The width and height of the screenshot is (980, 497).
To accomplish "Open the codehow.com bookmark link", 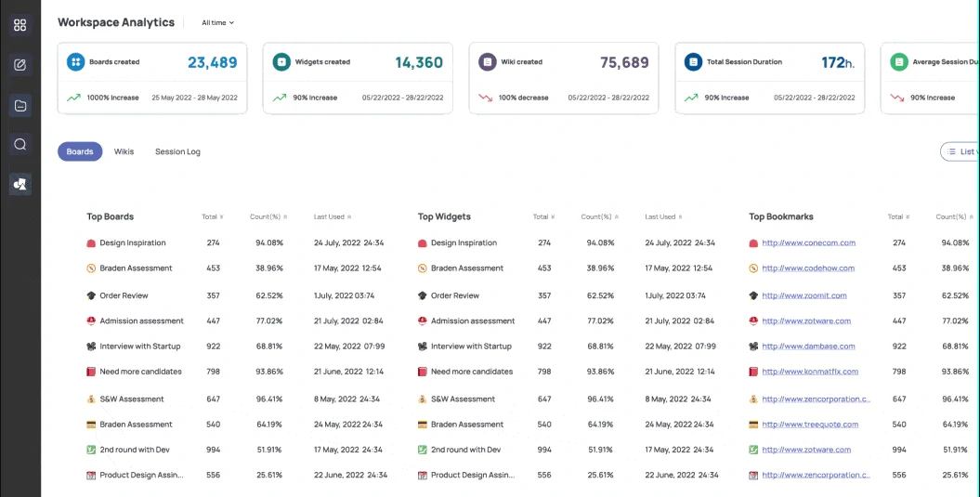I will tap(808, 268).
